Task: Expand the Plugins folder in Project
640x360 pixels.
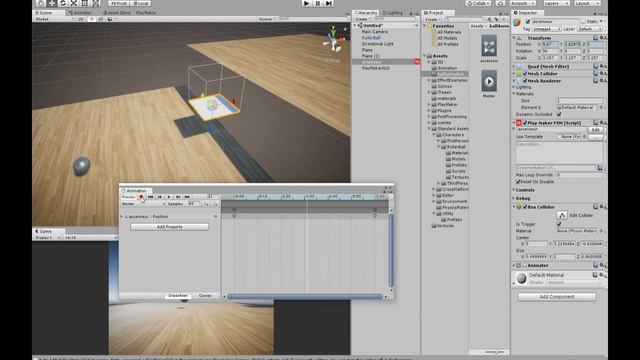Action: [429, 111]
